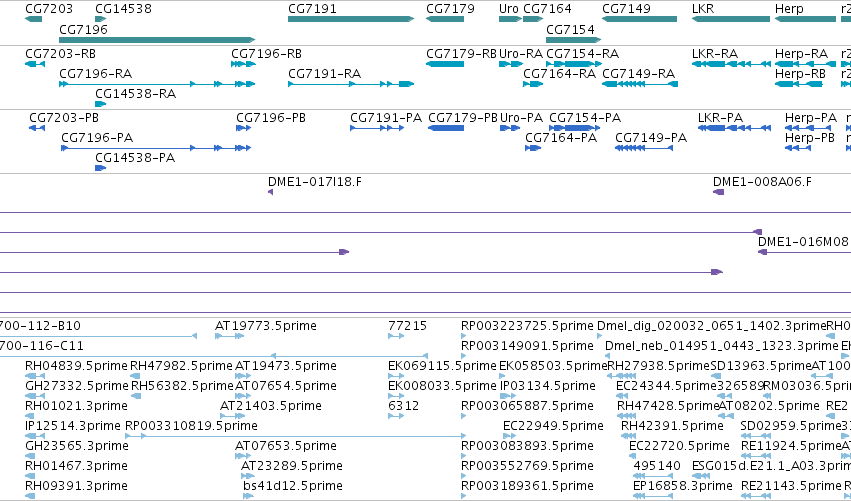Select the LKR-PA protein label
Viewport: 851px width, 501px height.
(x=720, y=118)
